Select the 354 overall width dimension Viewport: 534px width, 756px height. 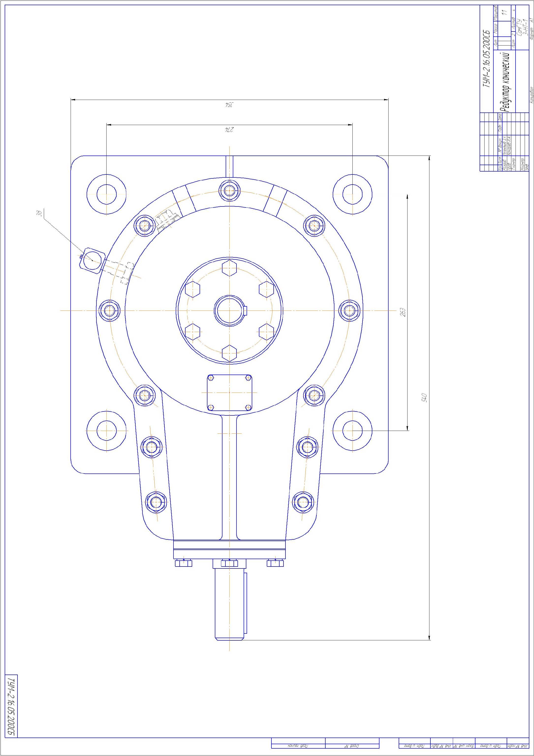229,105
